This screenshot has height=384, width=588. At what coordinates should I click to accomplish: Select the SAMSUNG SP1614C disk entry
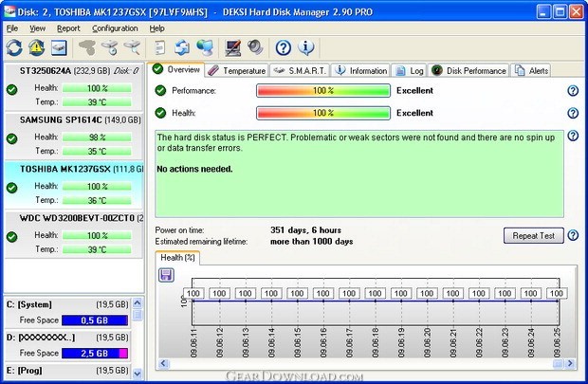74,136
